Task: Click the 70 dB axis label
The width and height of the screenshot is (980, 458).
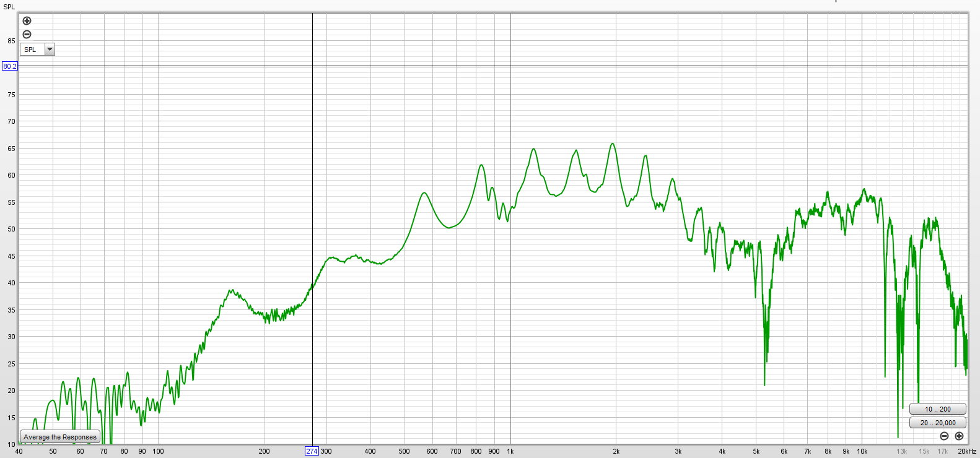Action: point(11,121)
